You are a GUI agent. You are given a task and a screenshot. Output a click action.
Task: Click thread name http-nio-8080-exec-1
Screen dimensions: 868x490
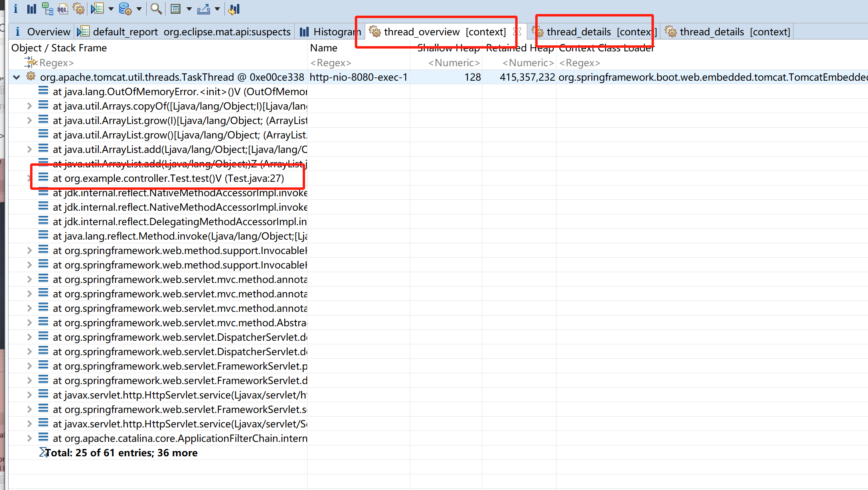pyautogui.click(x=358, y=77)
